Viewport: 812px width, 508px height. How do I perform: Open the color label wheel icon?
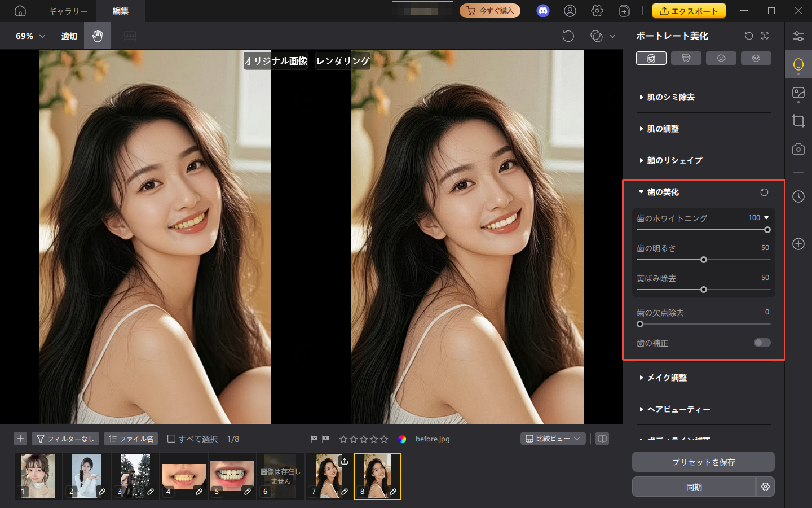pos(402,439)
